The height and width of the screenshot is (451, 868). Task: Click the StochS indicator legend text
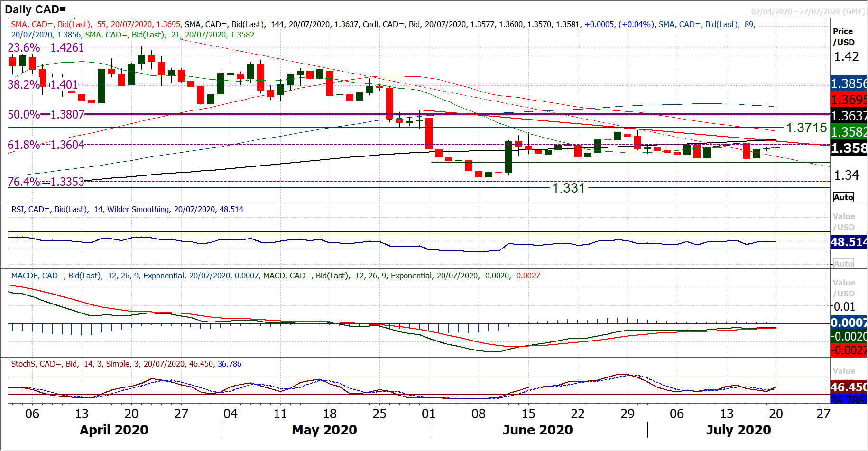(x=126, y=364)
